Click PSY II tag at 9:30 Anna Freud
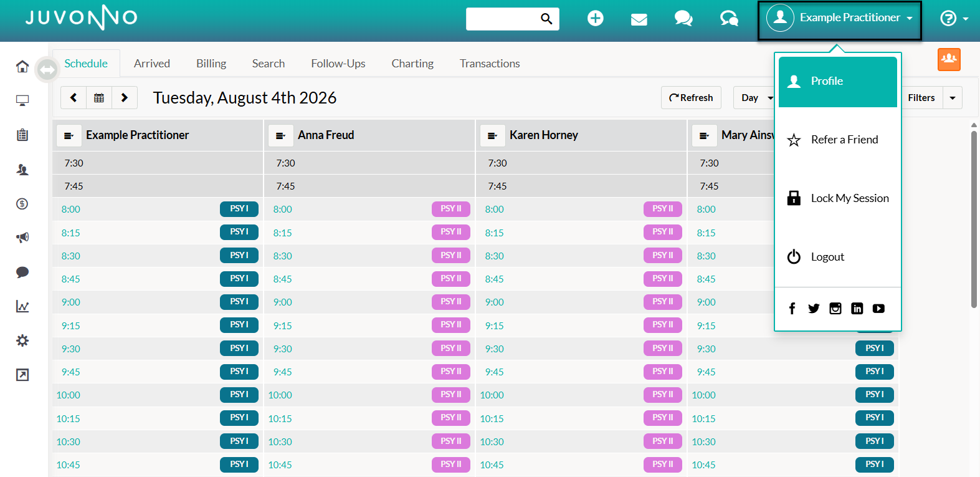Image resolution: width=980 pixels, height=477 pixels. click(451, 348)
